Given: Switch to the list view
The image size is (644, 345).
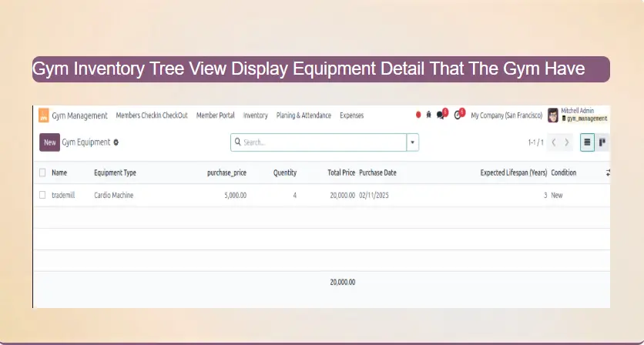Looking at the screenshot, I should click(x=588, y=142).
